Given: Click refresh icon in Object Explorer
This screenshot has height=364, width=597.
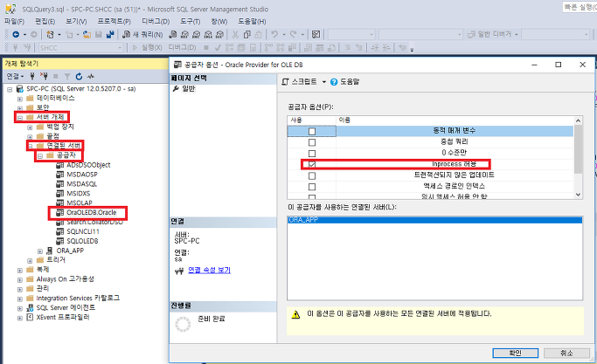Looking at the screenshot, I should tap(79, 77).
